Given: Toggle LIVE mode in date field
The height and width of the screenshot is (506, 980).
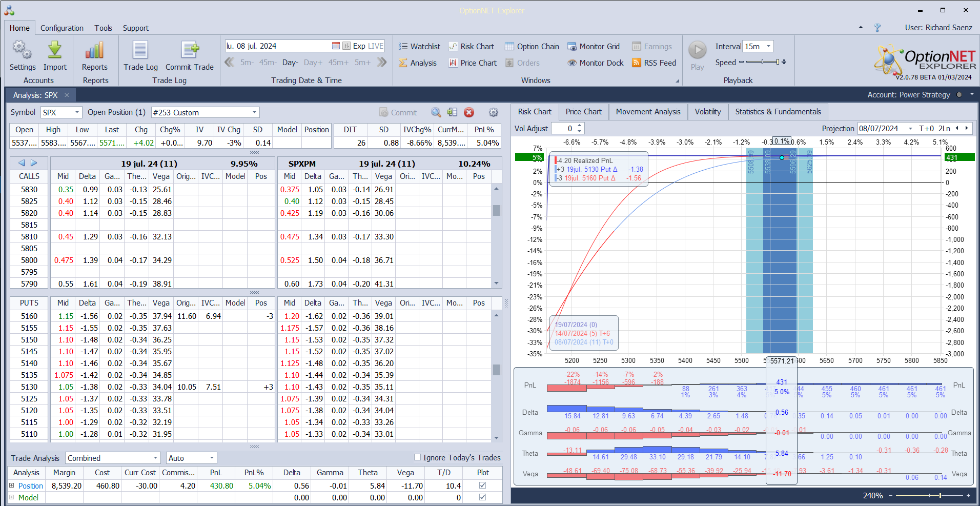Looking at the screenshot, I should click(376, 46).
